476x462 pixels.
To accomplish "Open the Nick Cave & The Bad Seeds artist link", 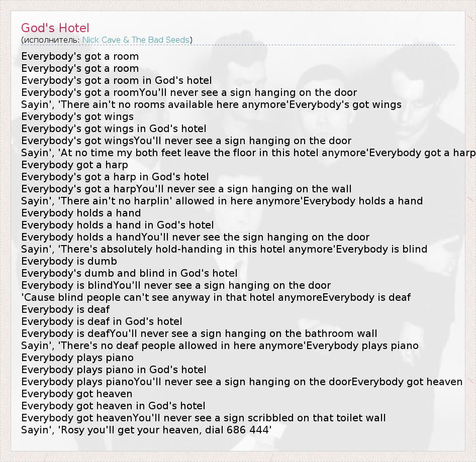I will click(x=136, y=40).
